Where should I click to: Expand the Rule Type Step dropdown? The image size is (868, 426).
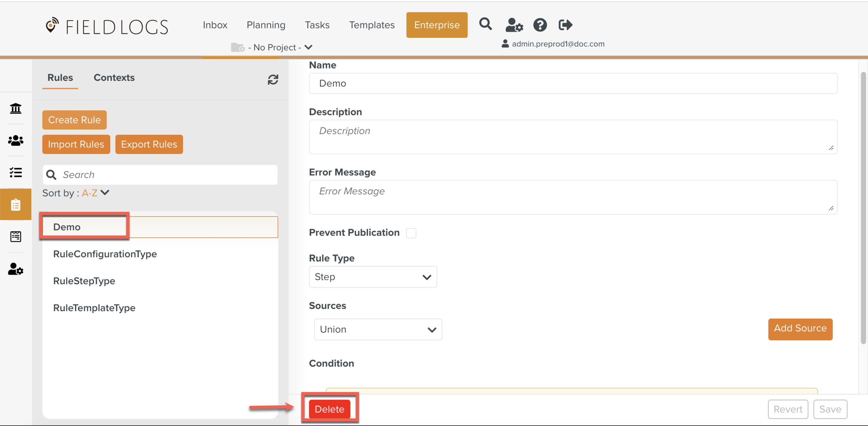[373, 277]
